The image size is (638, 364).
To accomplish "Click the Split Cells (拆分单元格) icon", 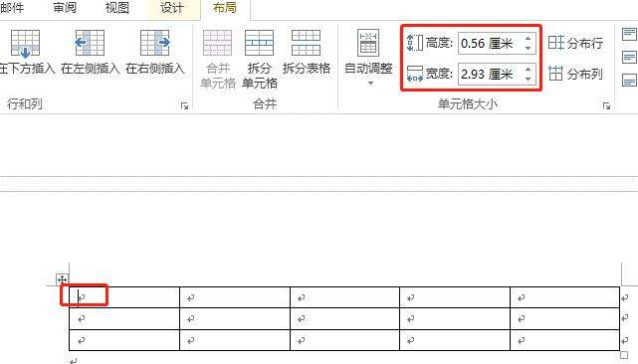I will pos(259,43).
